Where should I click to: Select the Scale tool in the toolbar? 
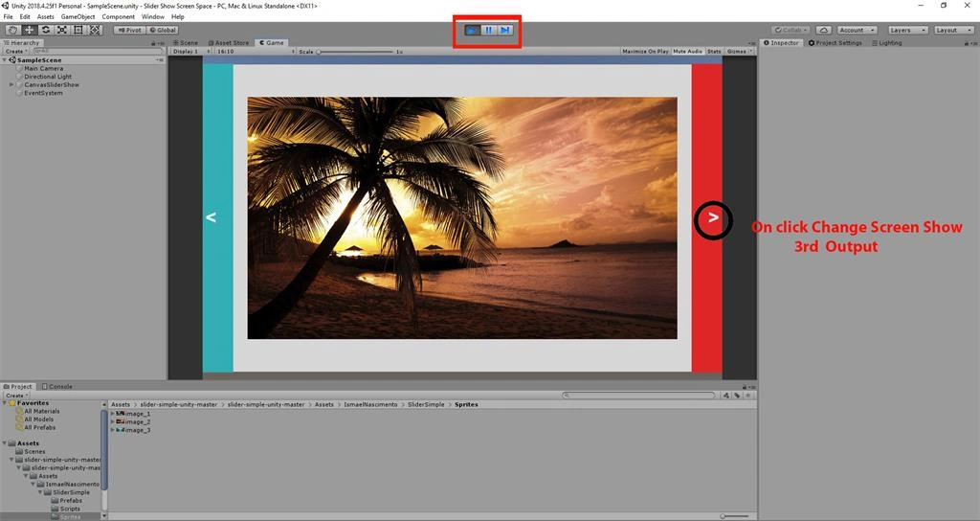pos(62,30)
